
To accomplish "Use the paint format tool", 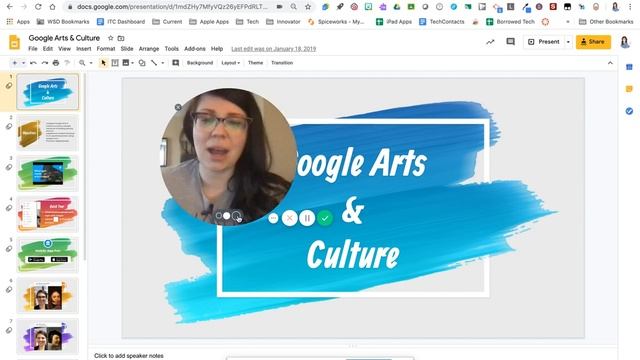I will pos(67,63).
